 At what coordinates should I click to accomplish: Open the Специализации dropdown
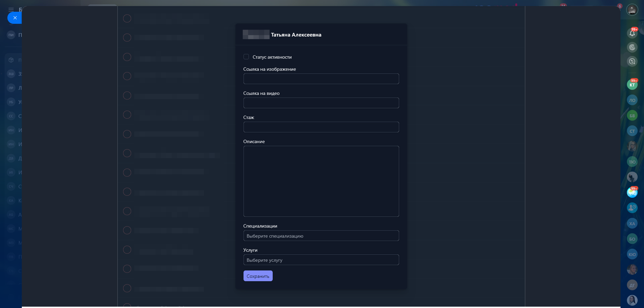pos(321,236)
